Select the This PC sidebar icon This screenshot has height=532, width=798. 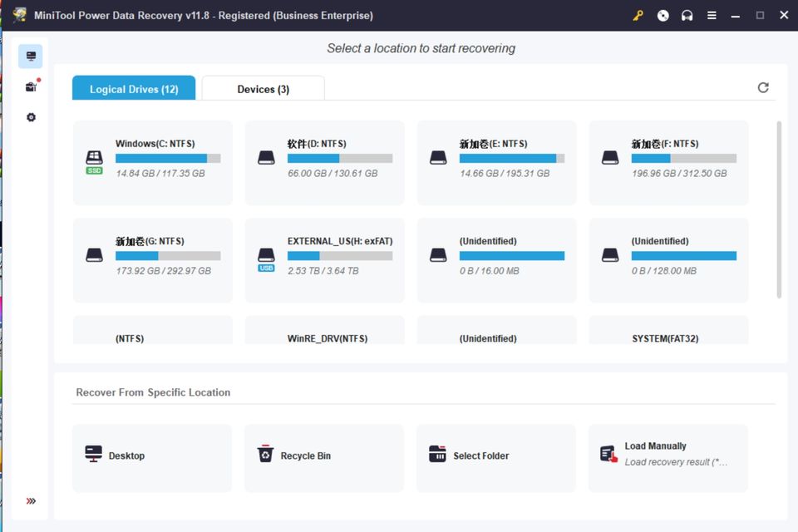[31, 57]
